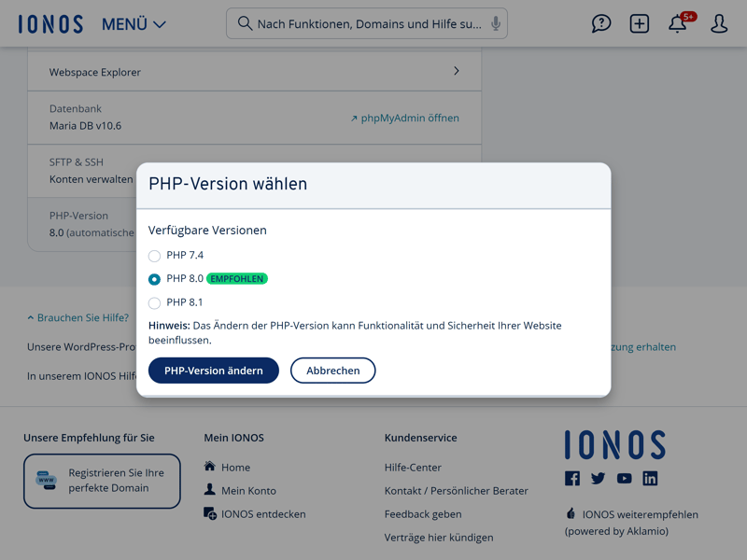Select the PHP 8.1 radio option
Screen dimensions: 747x560
point(154,302)
